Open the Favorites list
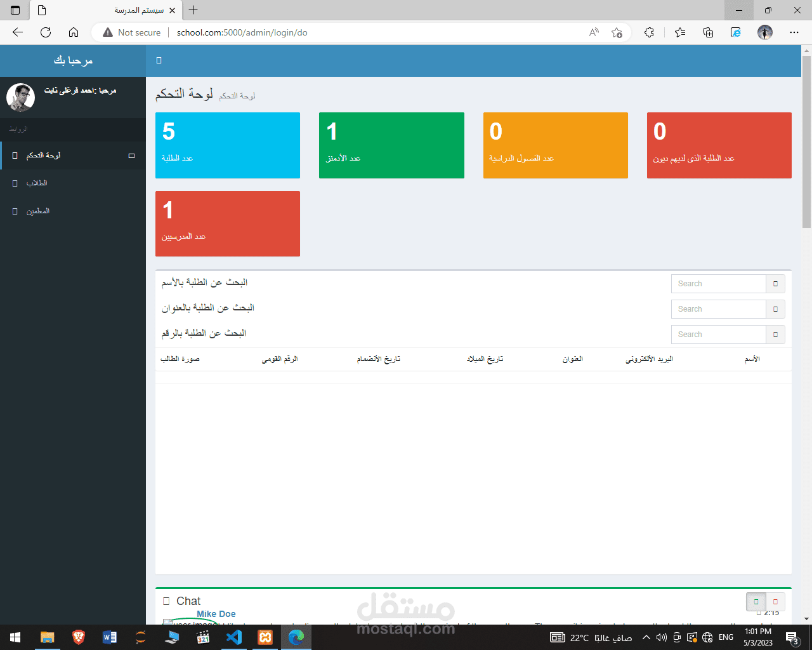This screenshot has width=812, height=650. pos(680,32)
